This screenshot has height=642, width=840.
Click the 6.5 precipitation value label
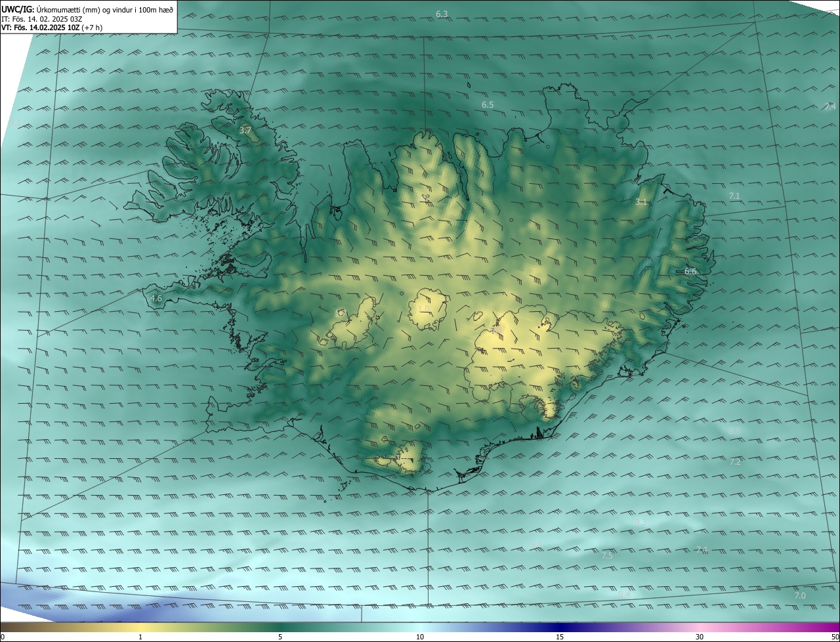[x=488, y=104]
